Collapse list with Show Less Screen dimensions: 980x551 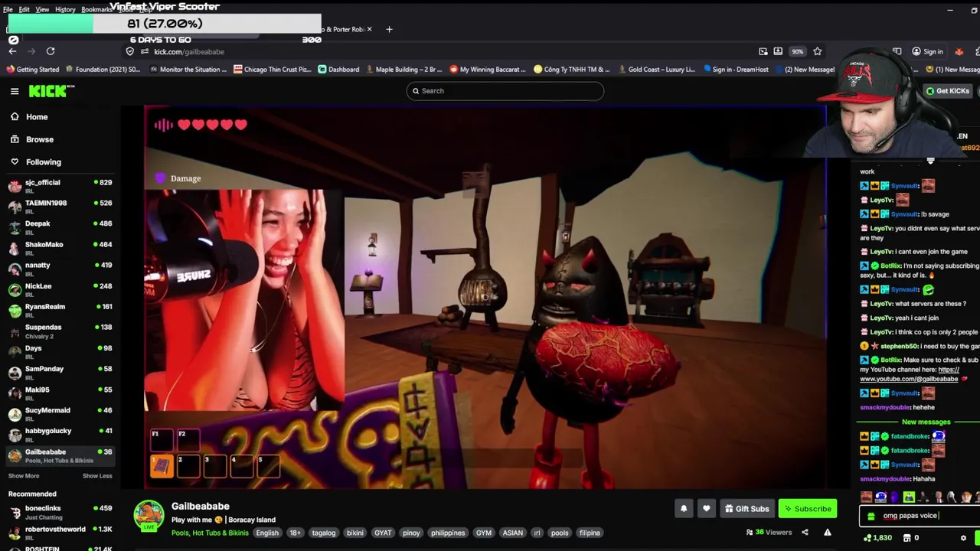97,476
